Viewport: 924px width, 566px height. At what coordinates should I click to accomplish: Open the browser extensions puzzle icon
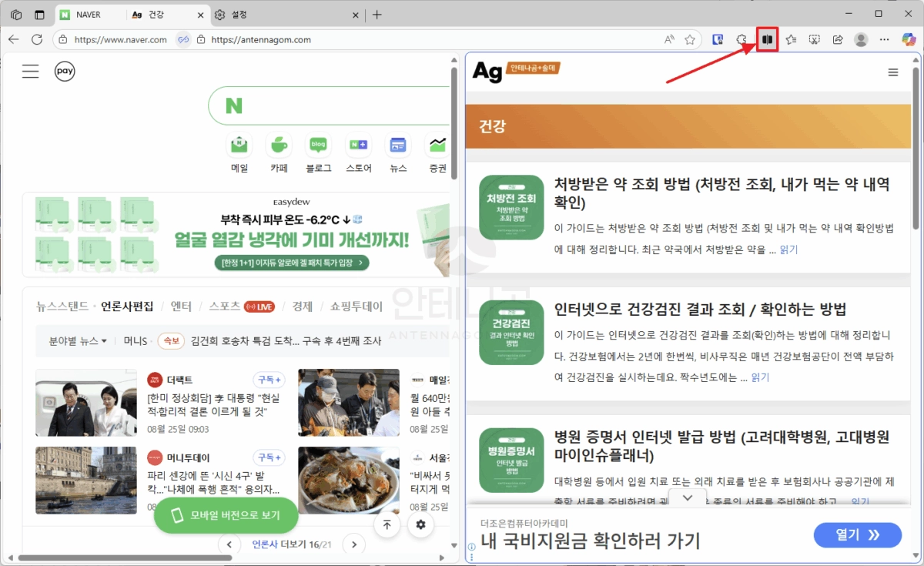pyautogui.click(x=742, y=39)
